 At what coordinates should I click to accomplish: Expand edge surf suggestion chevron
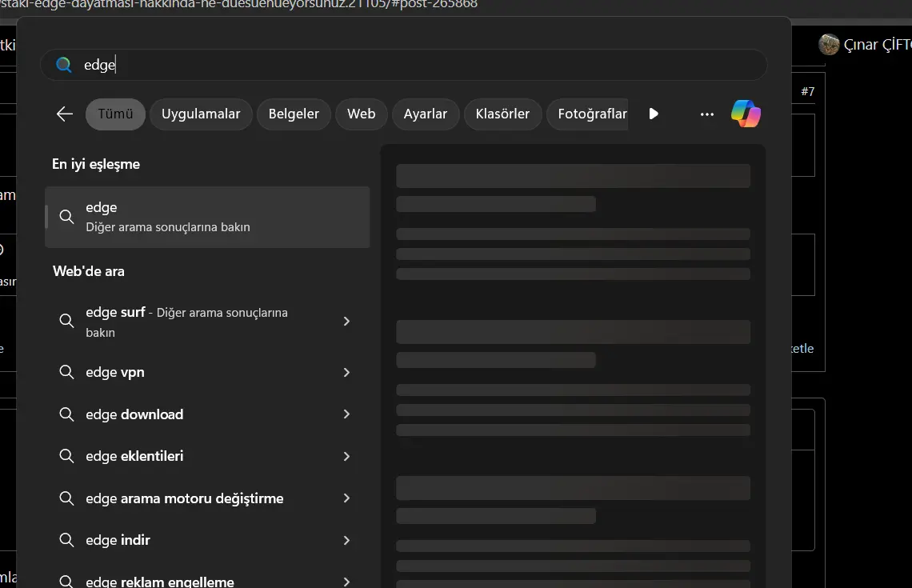[346, 321]
